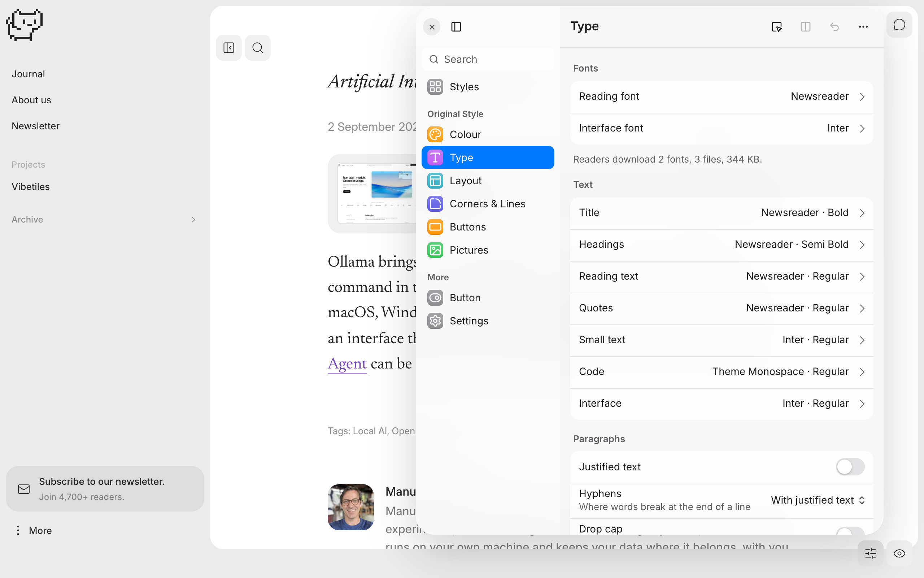Collapse the site sidebar panel icon

(229, 48)
